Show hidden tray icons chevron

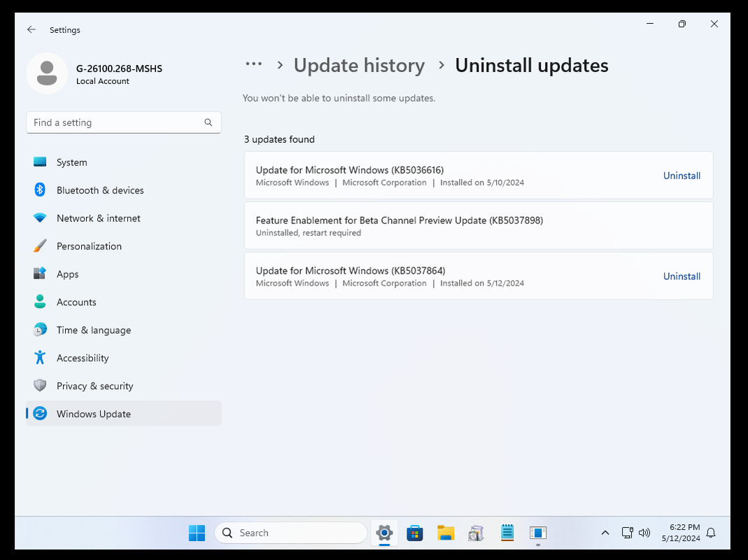(x=605, y=533)
